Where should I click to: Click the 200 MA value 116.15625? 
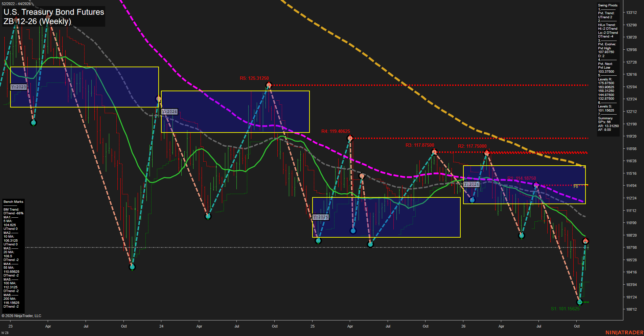pyautogui.click(x=11, y=303)
